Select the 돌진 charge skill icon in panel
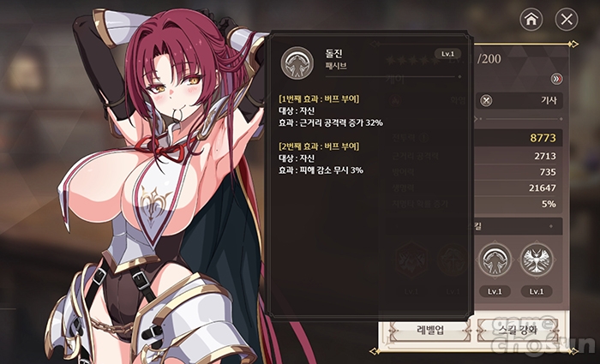This screenshot has height=364, width=600. (x=495, y=260)
